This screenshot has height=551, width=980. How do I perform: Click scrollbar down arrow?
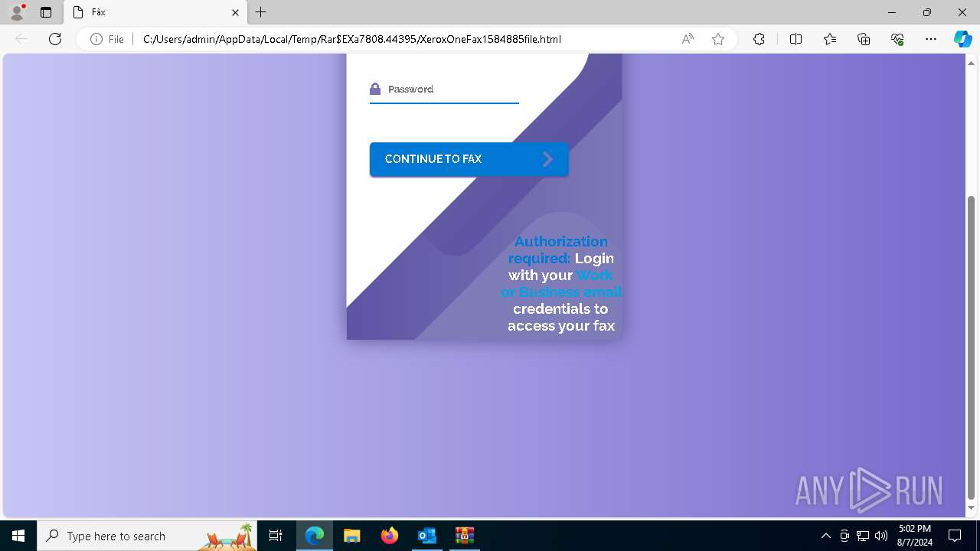coord(972,508)
